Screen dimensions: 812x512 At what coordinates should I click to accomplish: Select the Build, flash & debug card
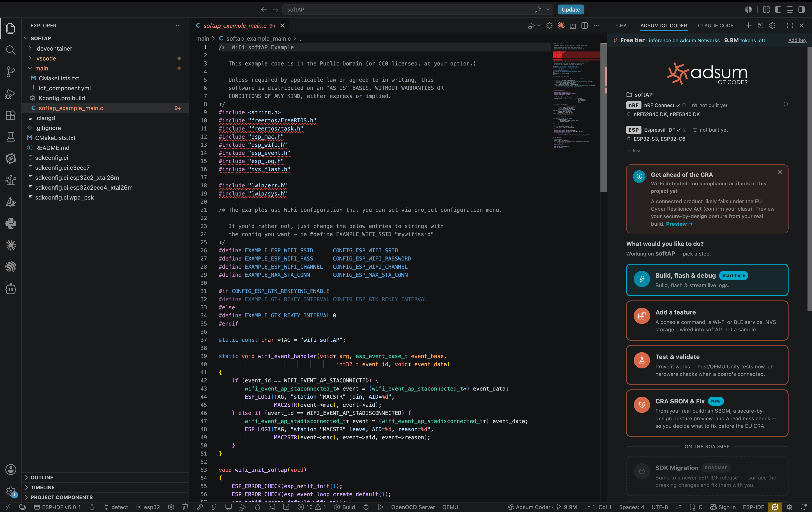(x=707, y=280)
